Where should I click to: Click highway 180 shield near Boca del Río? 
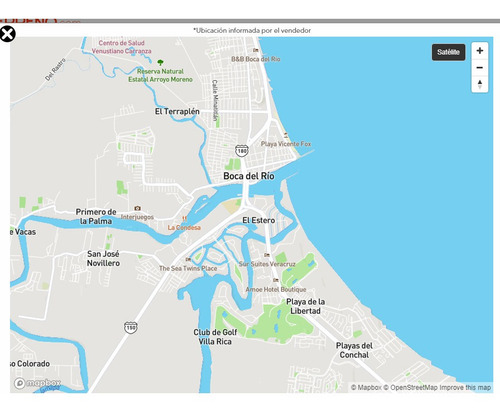coord(241,151)
